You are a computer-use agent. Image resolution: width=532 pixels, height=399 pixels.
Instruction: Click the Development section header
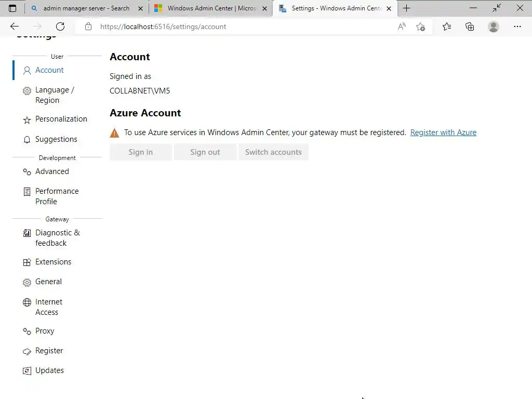57,158
